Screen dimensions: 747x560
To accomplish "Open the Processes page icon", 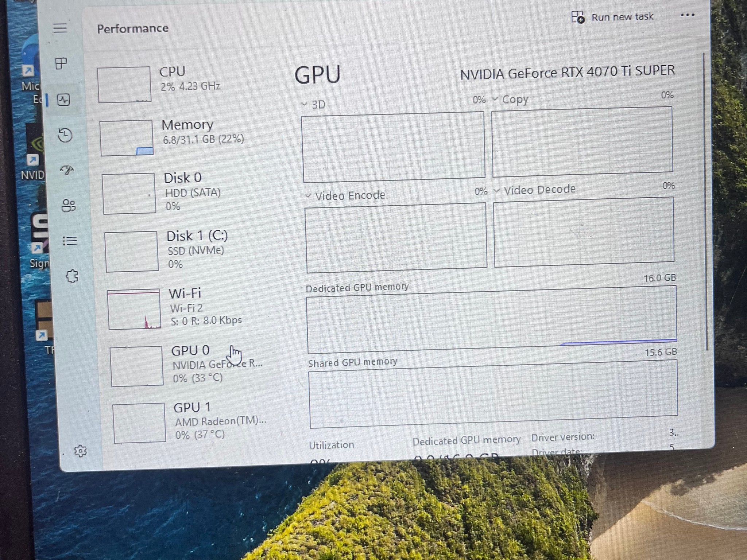I will tap(61, 63).
